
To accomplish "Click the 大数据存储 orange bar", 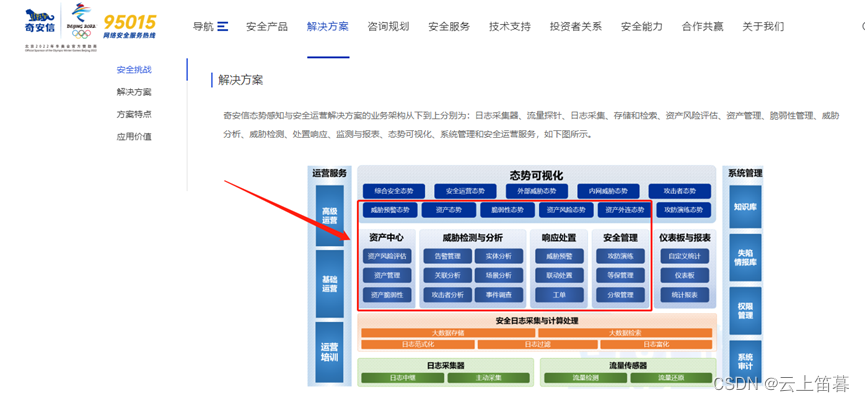I will coord(448,333).
